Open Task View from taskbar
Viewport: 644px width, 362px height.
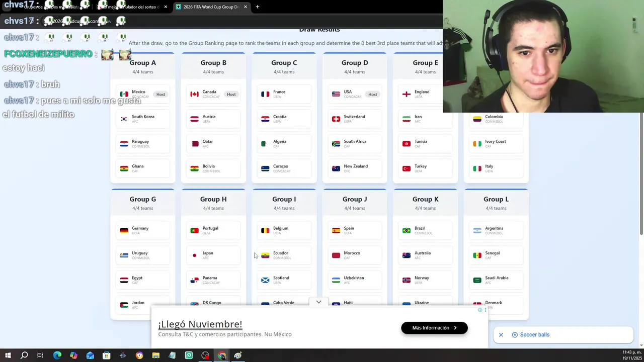[40, 355]
